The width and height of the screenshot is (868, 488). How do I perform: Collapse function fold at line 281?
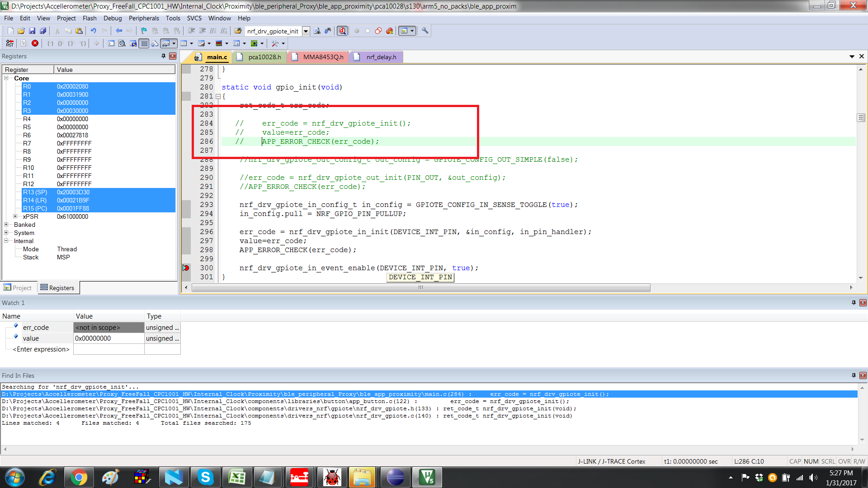pyautogui.click(x=218, y=96)
